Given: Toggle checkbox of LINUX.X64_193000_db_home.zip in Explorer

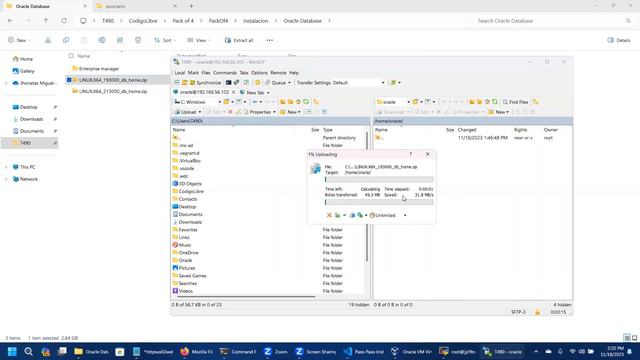Looking at the screenshot, I should click(x=69, y=80).
